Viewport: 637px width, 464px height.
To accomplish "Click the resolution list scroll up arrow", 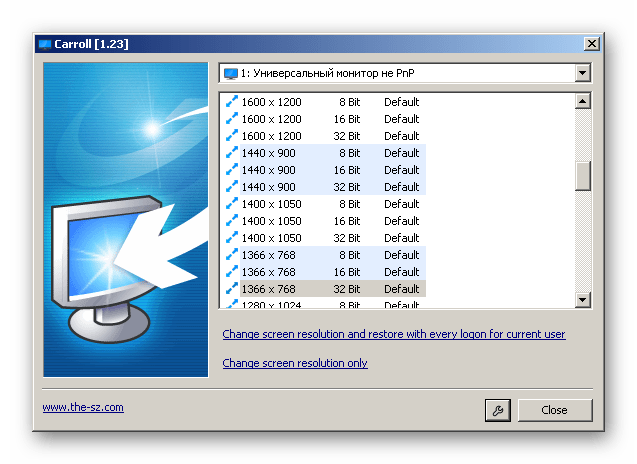I will pos(583,101).
